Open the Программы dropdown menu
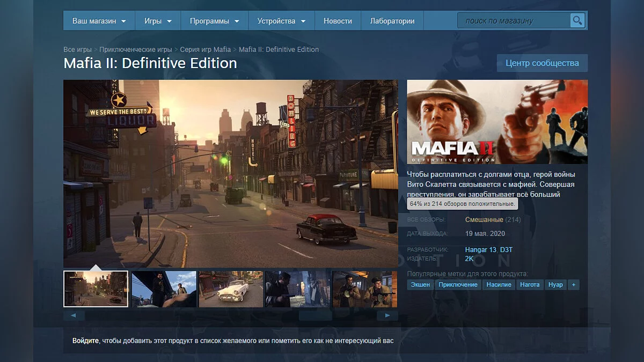Image resolution: width=644 pixels, height=362 pixels. click(214, 21)
